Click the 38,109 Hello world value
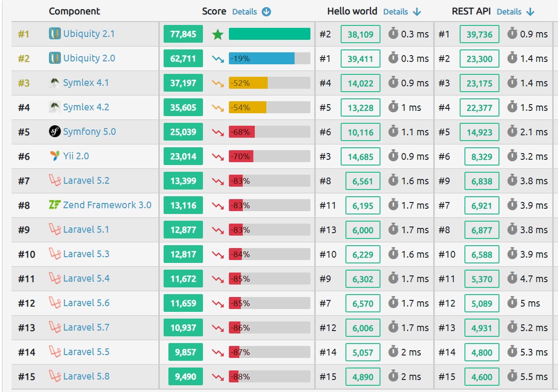 coord(360,34)
